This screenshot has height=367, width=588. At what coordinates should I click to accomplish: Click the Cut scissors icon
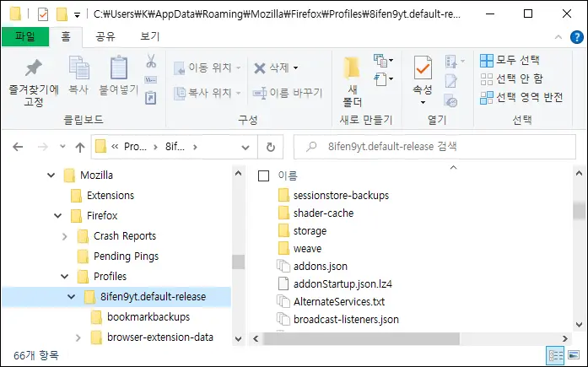click(x=151, y=61)
